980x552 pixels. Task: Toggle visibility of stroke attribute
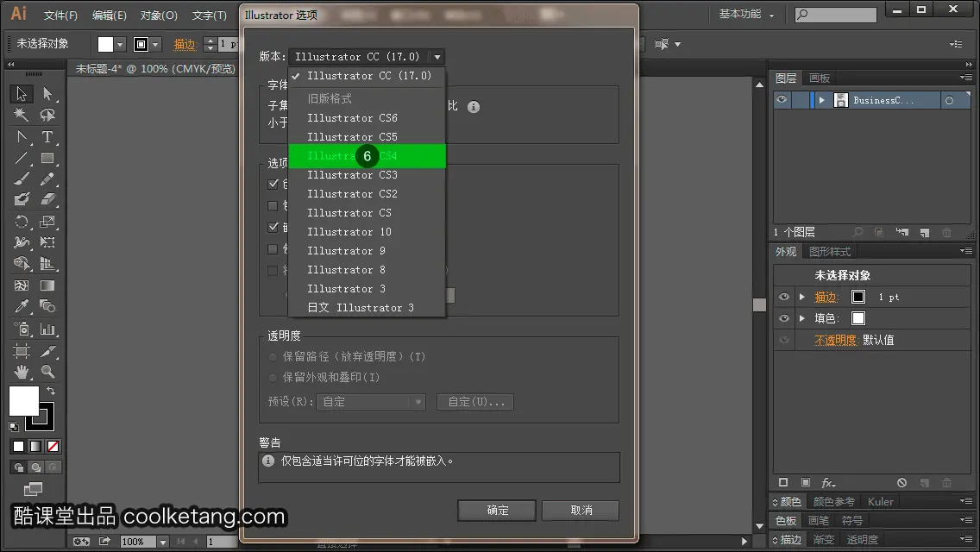[x=784, y=297]
